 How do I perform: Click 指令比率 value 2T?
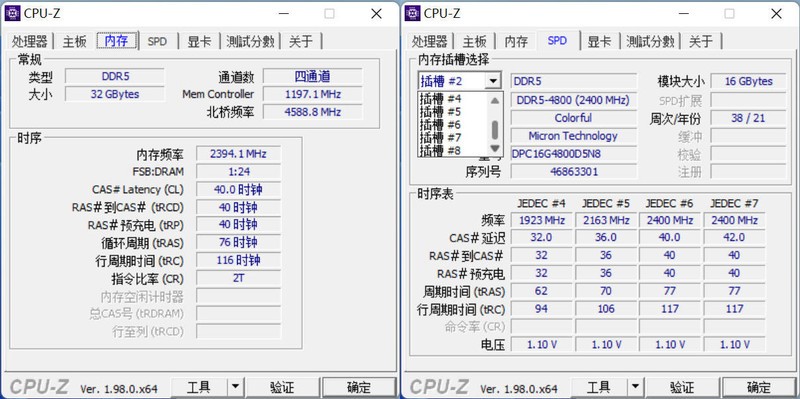click(x=238, y=278)
